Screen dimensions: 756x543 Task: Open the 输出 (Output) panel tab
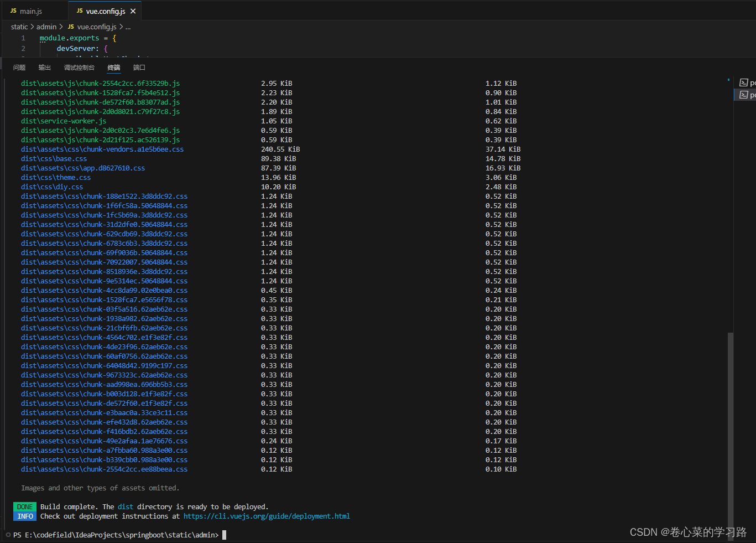pos(45,68)
